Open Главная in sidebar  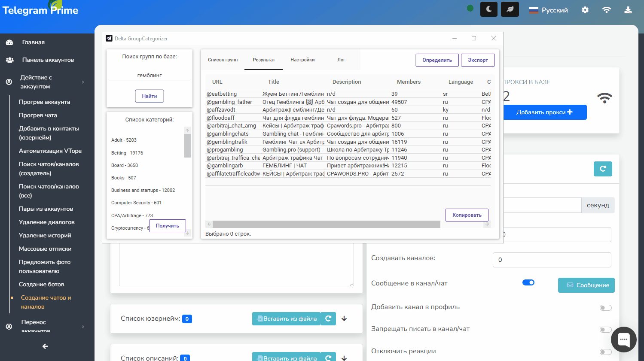coord(34,42)
